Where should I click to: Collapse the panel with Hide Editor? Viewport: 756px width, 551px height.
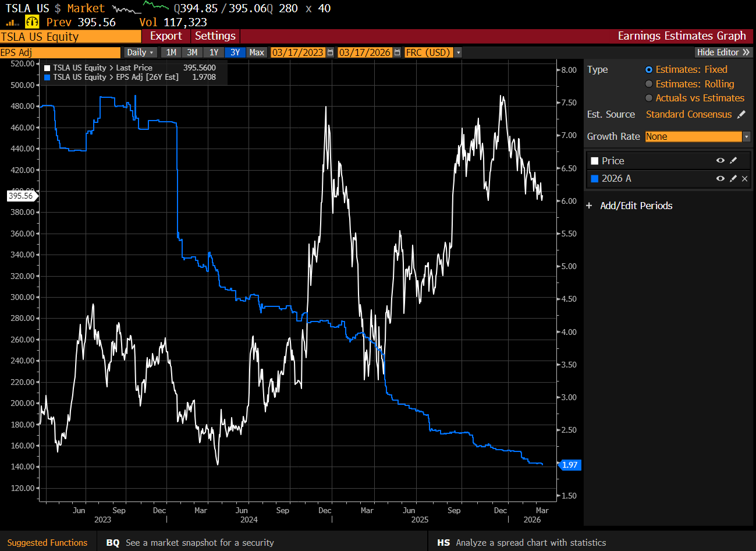coord(723,52)
